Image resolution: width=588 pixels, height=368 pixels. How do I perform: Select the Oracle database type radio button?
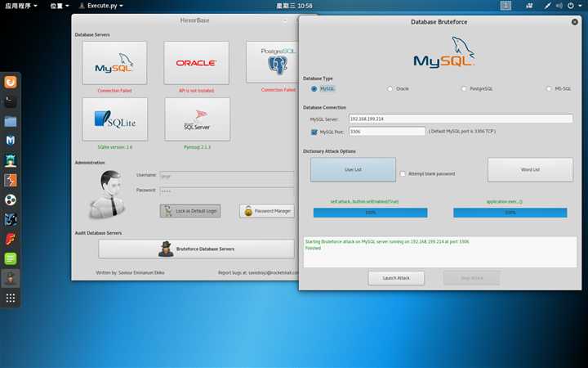[x=390, y=89]
